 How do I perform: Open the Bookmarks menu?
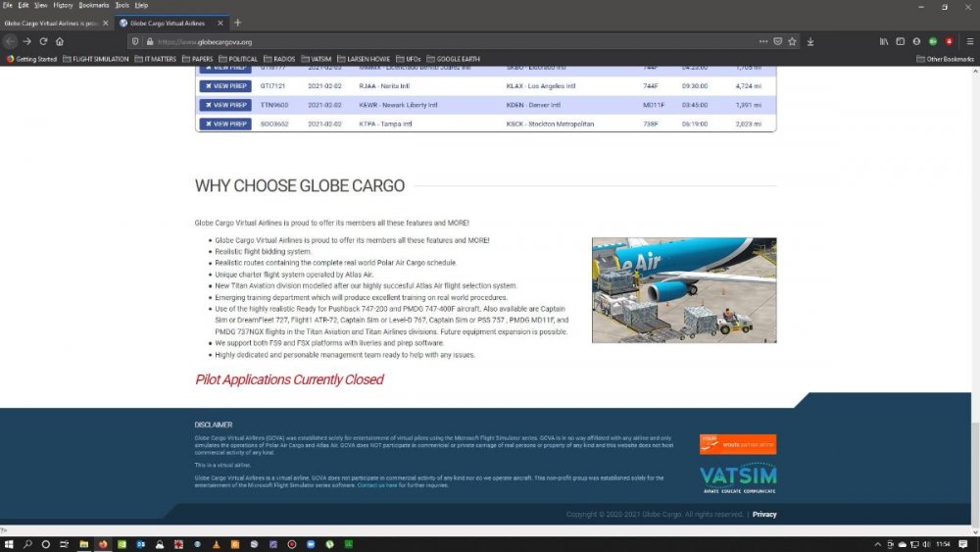click(94, 5)
